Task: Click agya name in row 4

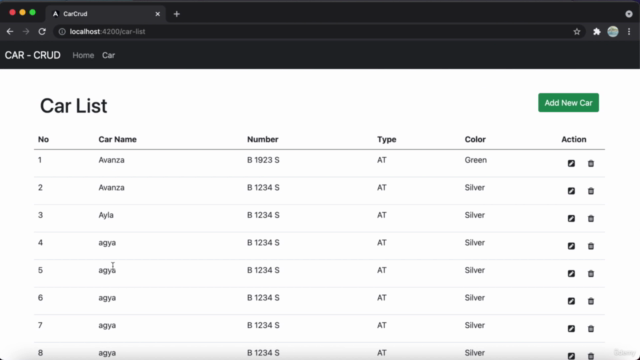Action: point(107,243)
